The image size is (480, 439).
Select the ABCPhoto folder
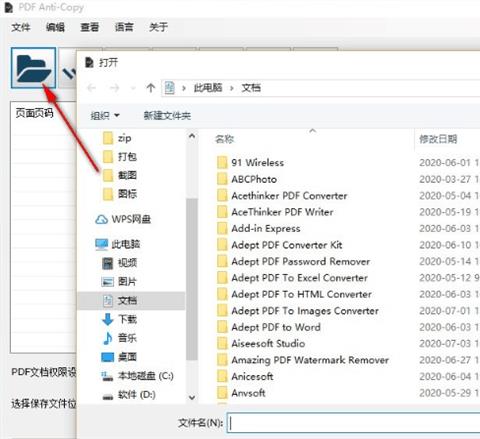pos(247,179)
